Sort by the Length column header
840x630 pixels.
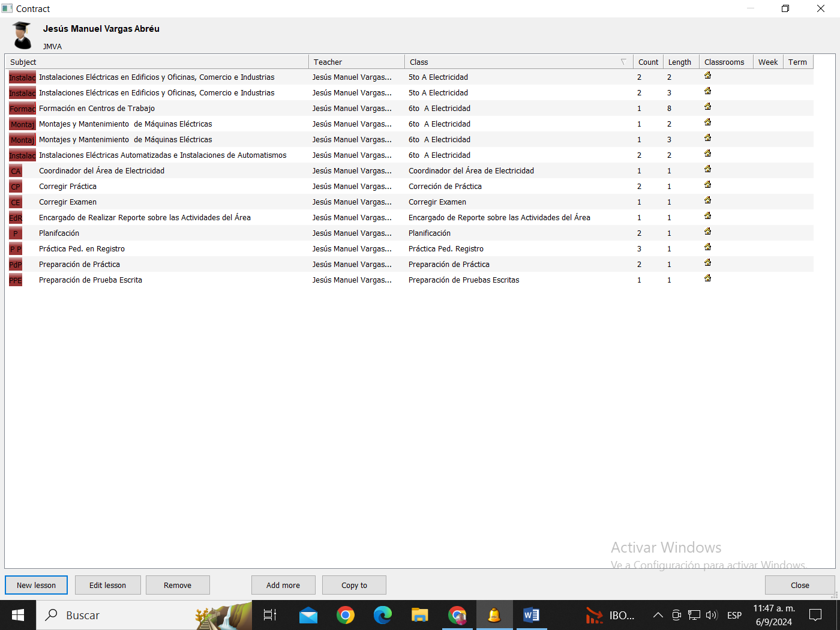[x=681, y=62]
